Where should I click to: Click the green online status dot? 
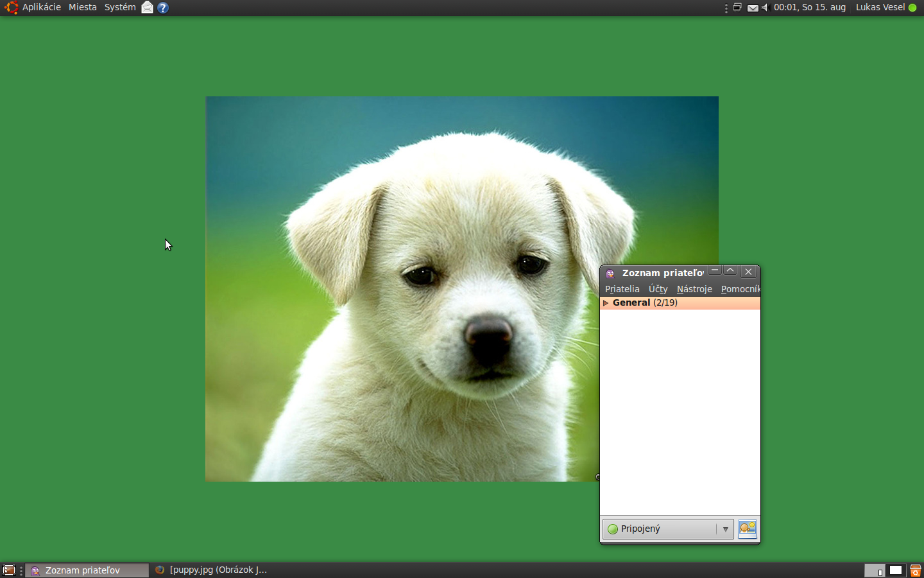point(912,8)
